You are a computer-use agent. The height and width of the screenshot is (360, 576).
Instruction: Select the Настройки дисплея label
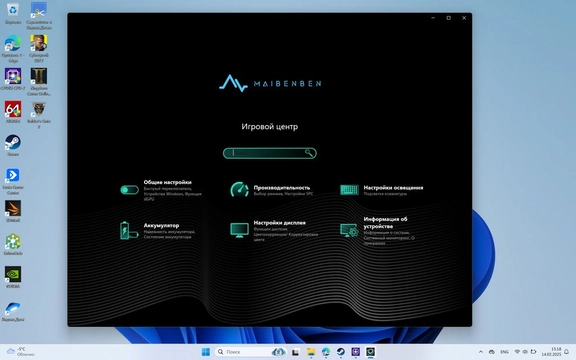280,223
